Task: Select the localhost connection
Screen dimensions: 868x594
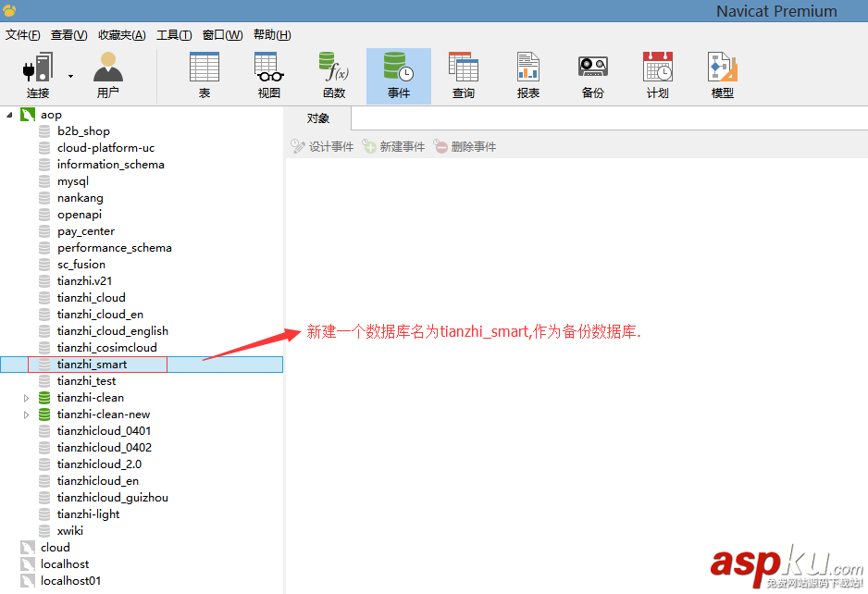Action: 64,564
